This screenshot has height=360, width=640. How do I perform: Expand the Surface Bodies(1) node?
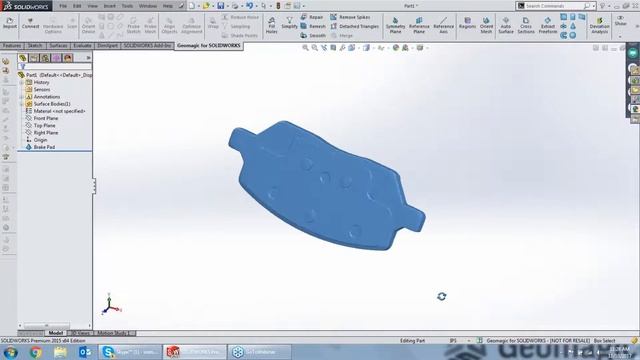click(22, 104)
